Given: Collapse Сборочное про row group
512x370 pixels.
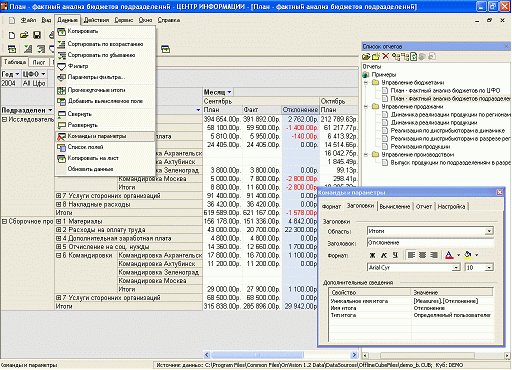Looking at the screenshot, I should (x=4, y=221).
